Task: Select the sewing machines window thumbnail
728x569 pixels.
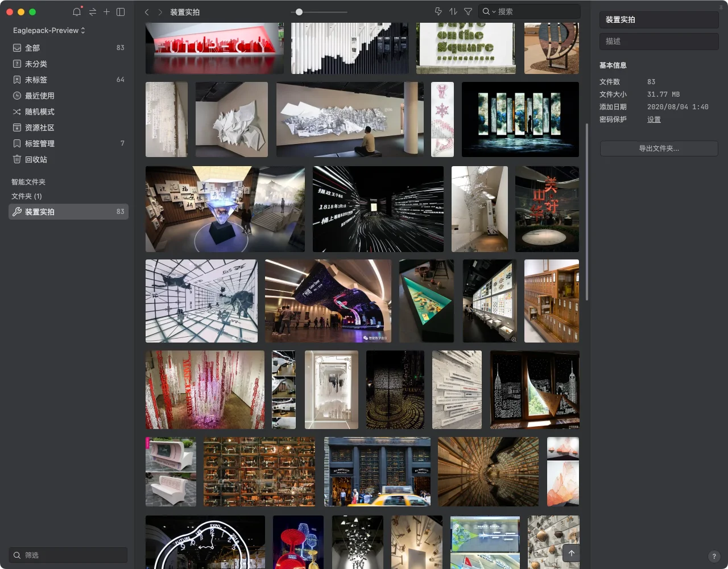Action: click(x=259, y=472)
